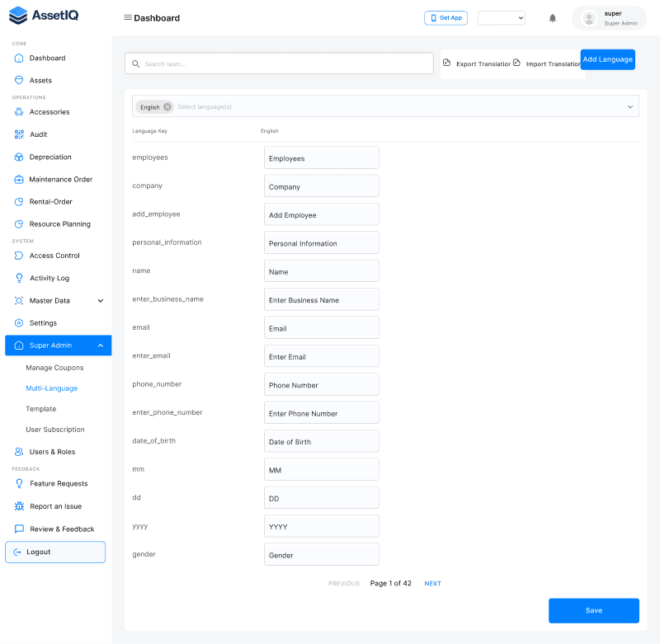Open Template submenu item
This screenshot has width=660, height=644.
[x=40, y=409]
